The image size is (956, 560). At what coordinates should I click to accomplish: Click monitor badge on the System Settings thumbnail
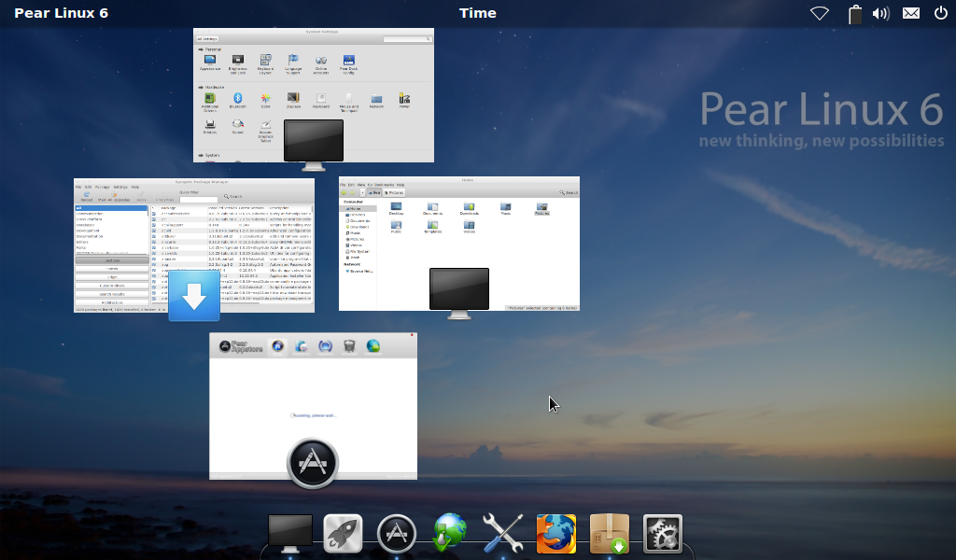[314, 145]
